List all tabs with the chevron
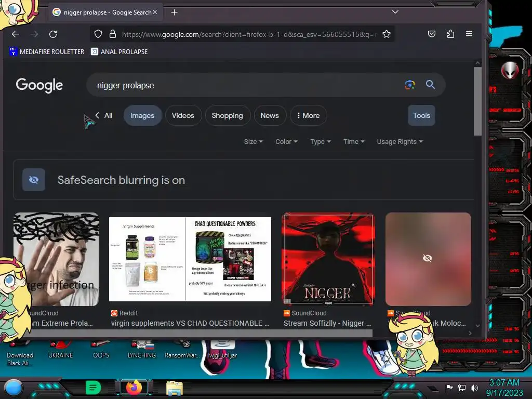532x399 pixels. tap(395, 12)
